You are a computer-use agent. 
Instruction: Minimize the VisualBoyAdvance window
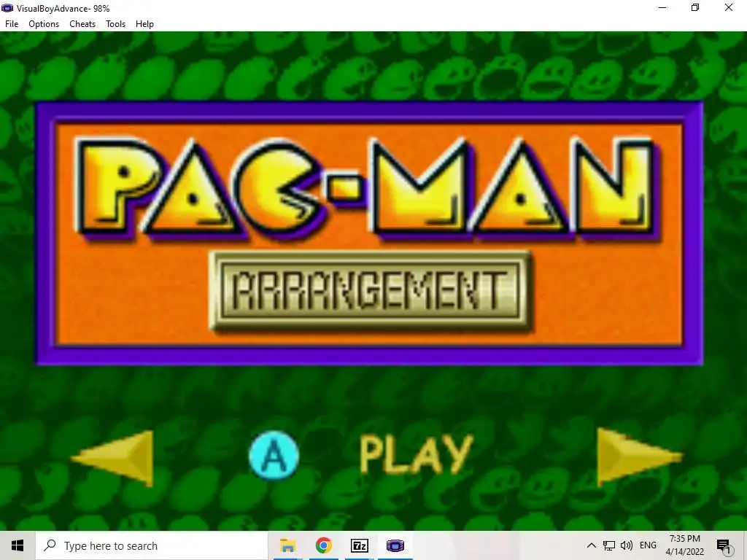[x=662, y=7]
